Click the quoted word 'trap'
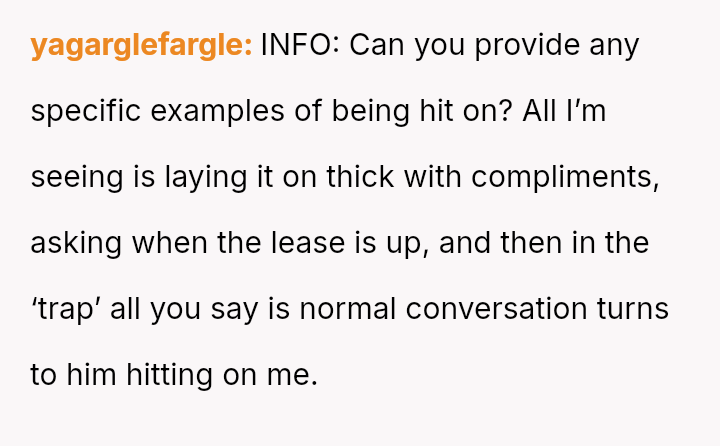 pos(66,310)
